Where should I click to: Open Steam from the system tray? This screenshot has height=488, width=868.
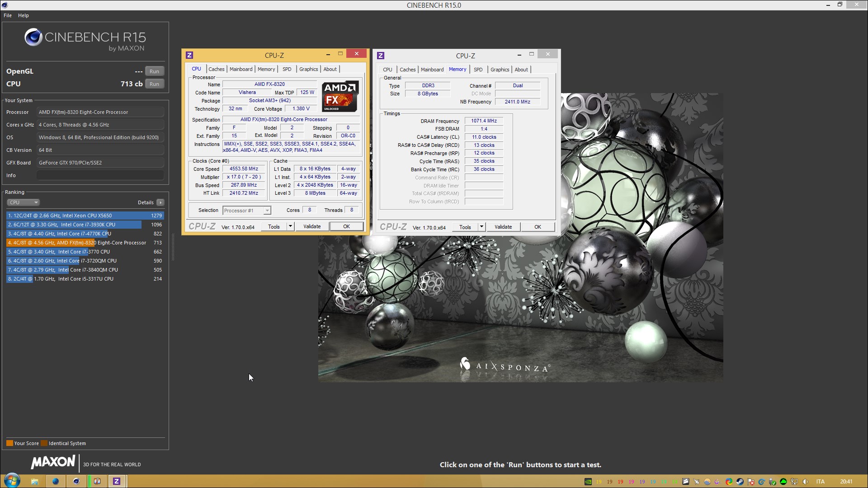(x=740, y=482)
